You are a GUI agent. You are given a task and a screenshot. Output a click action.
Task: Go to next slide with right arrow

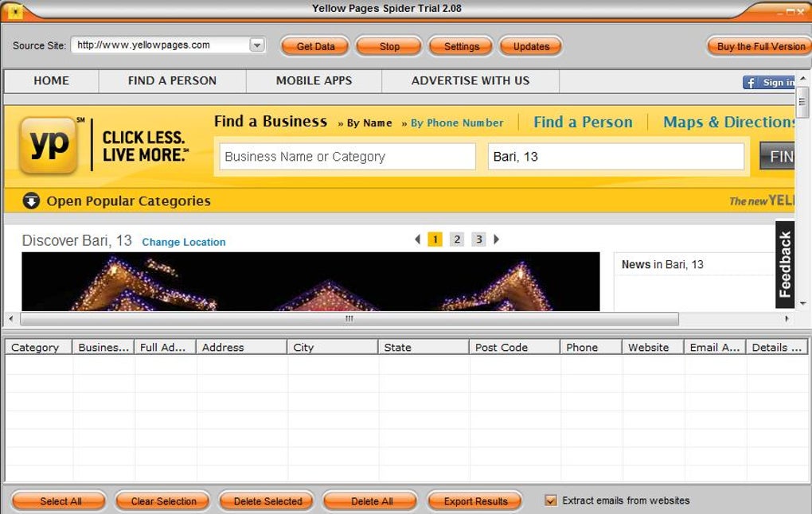[496, 239]
